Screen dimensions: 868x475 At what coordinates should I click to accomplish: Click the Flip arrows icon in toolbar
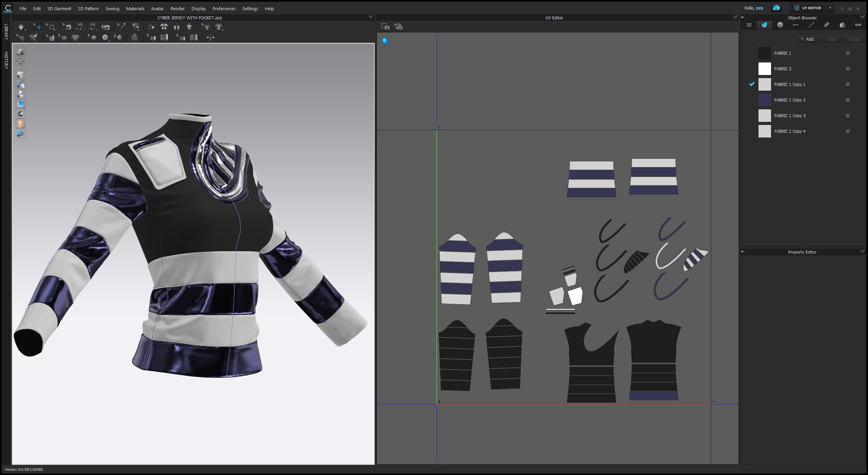coord(210,37)
